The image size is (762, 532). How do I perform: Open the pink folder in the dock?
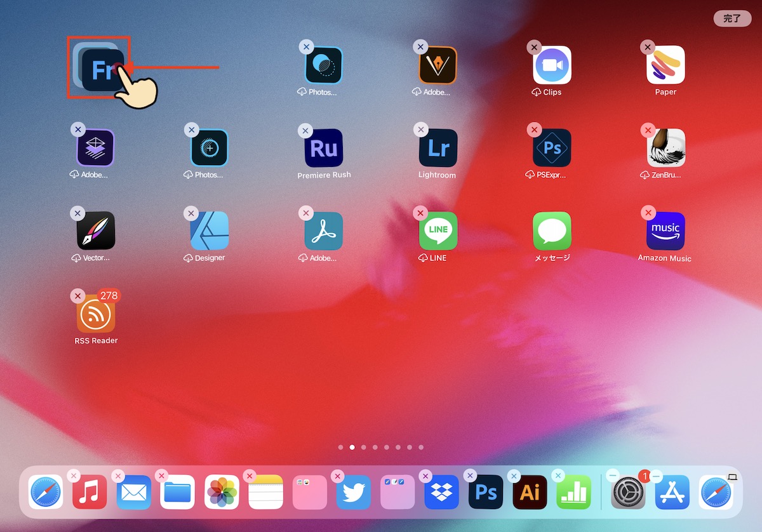tap(309, 492)
